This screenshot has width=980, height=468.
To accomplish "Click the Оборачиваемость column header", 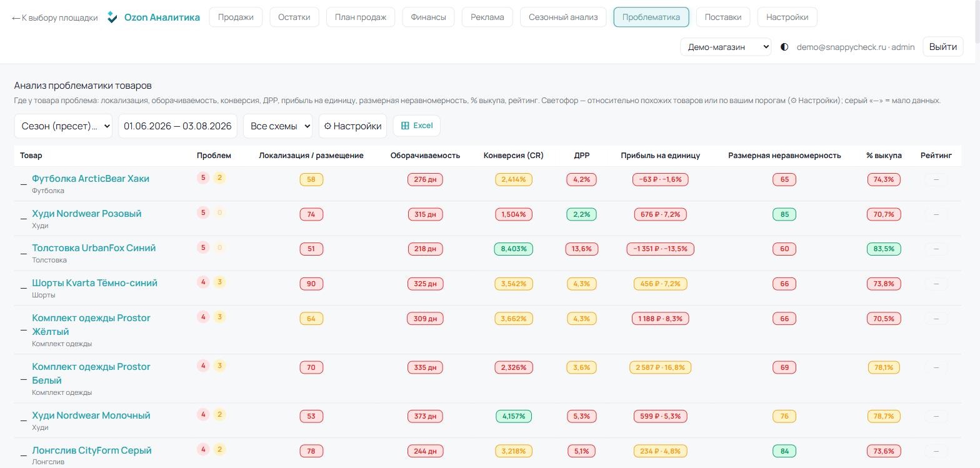I will point(425,156).
